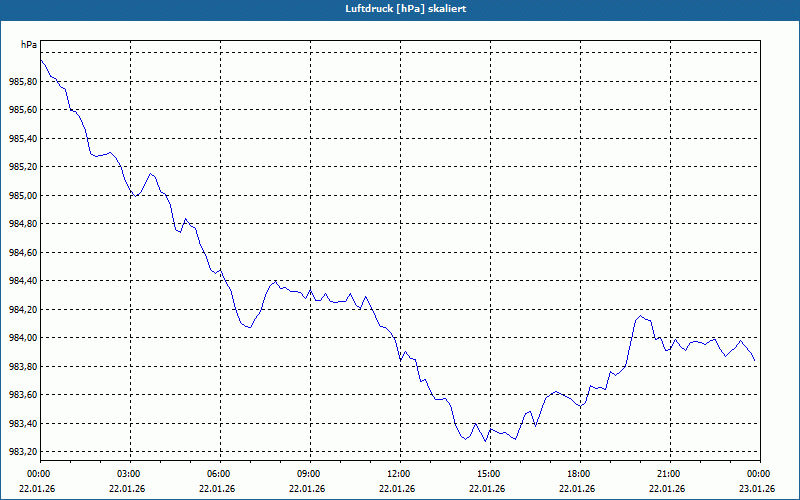
Task: Select the 984,80 y-axis label
Action: click(24, 224)
